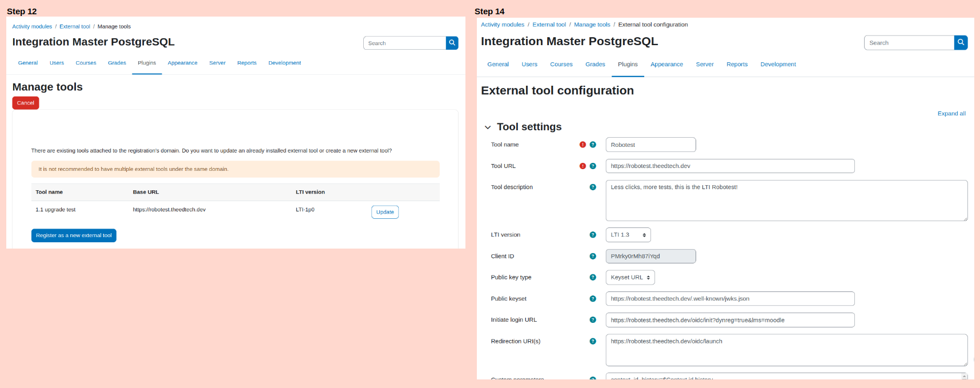The width and height of the screenshot is (980, 388).
Task: Click the Expand all link
Action: click(x=951, y=114)
